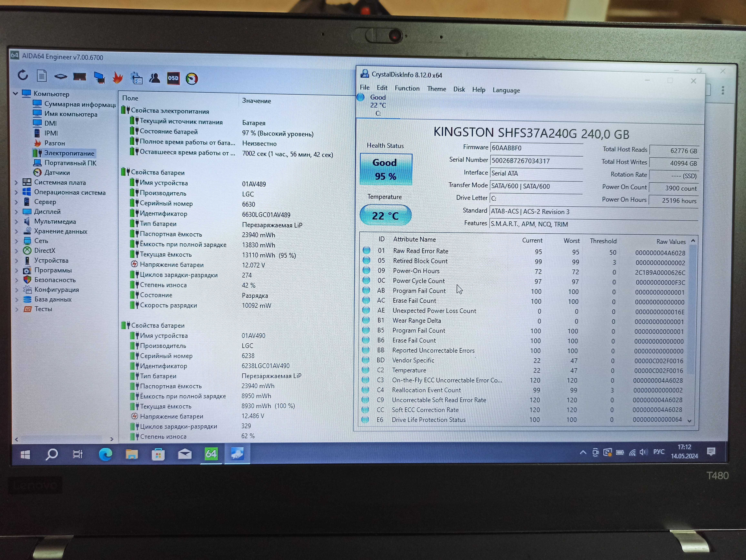Open the AIDA64 Report toolbar icon
The width and height of the screenshot is (746, 560).
[42, 75]
